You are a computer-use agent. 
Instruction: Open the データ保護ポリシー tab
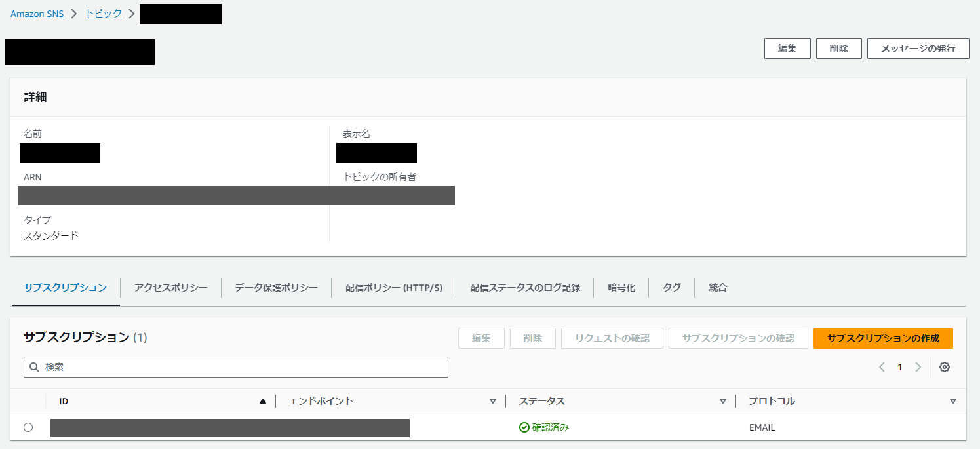(x=276, y=288)
